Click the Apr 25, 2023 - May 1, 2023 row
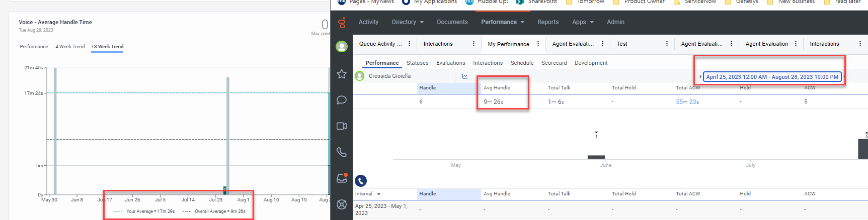This screenshot has height=220, width=868. [610, 209]
